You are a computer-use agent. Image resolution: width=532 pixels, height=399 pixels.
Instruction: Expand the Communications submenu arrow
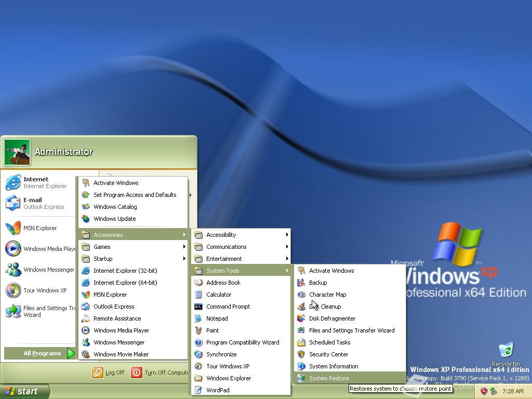click(287, 247)
